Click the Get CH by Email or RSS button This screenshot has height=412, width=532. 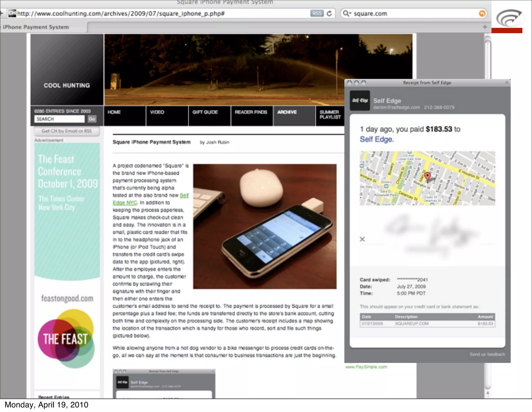(x=66, y=131)
